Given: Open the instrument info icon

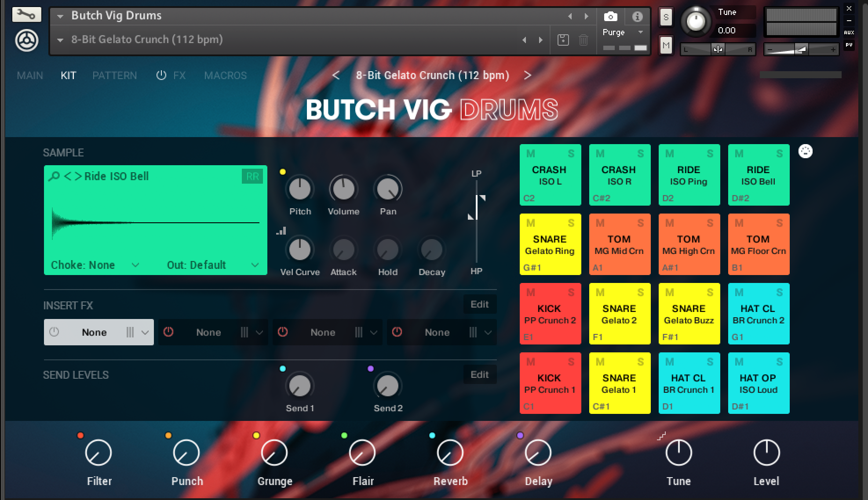Looking at the screenshot, I should tap(637, 17).
